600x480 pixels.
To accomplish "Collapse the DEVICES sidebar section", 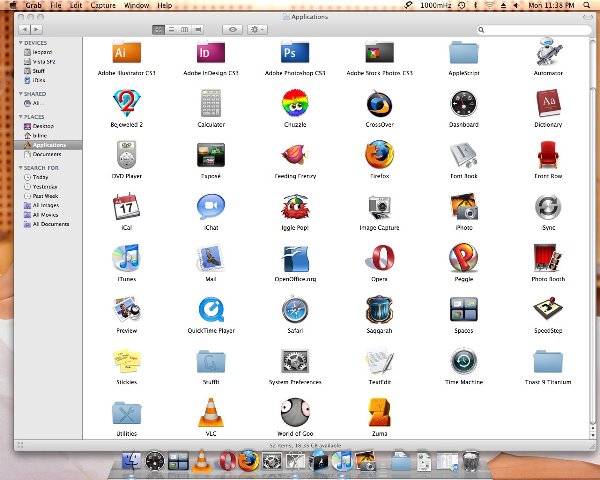I will pyautogui.click(x=21, y=42).
